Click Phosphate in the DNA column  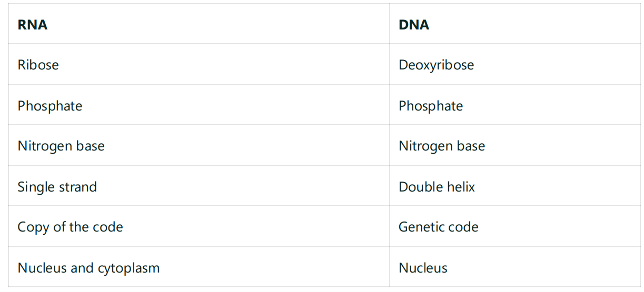click(x=431, y=106)
